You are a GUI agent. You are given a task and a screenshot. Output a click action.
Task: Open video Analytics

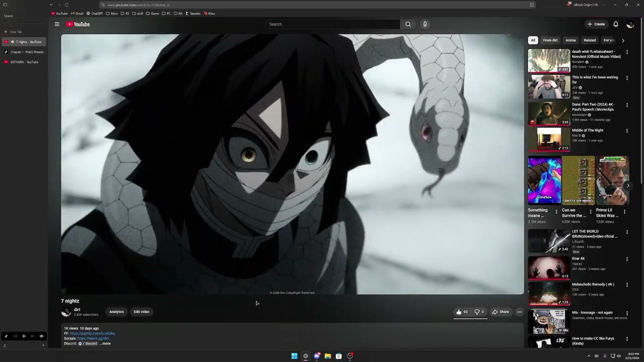click(116, 312)
